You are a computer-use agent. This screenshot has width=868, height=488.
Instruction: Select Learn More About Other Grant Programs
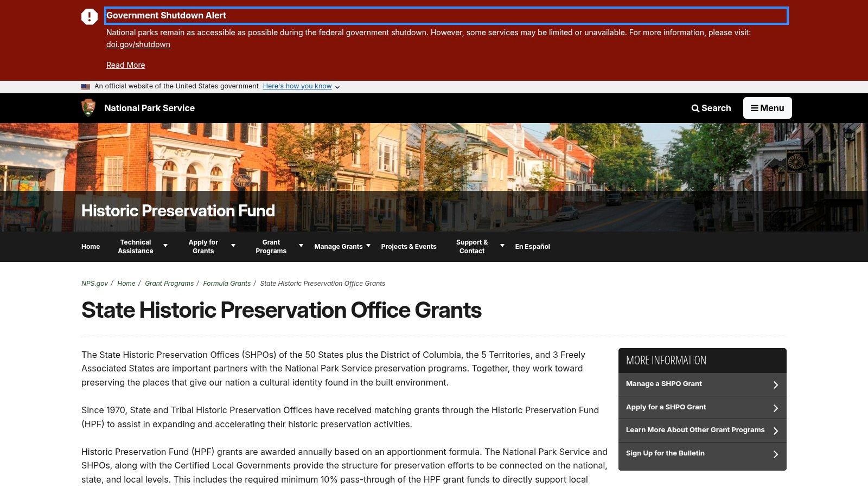[x=695, y=430]
